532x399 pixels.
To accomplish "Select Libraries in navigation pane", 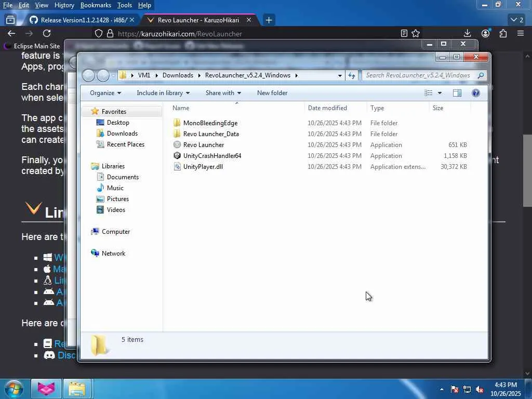I will click(113, 166).
